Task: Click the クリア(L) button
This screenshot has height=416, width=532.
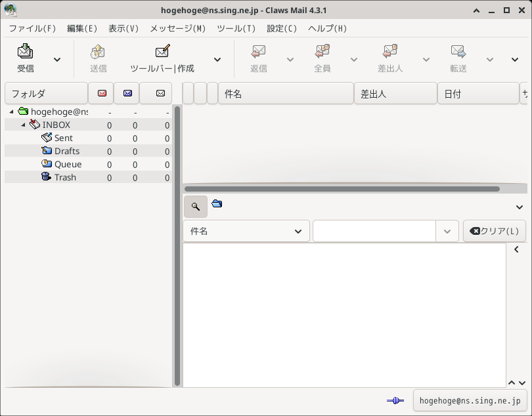Action: [495, 231]
